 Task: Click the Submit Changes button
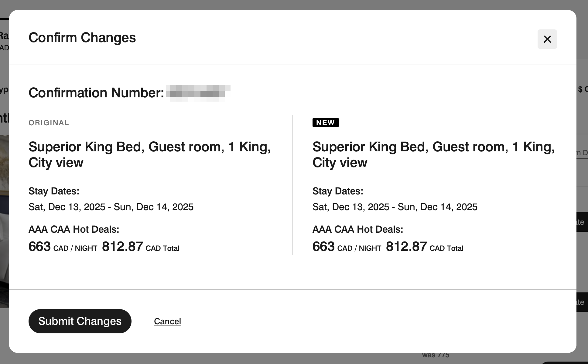point(80,321)
